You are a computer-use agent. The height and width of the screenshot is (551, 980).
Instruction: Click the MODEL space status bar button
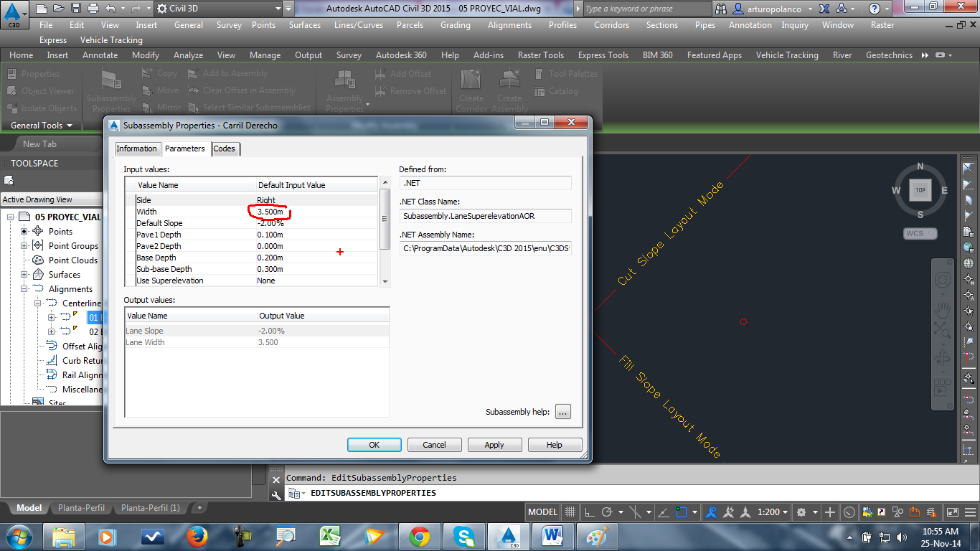(x=542, y=512)
